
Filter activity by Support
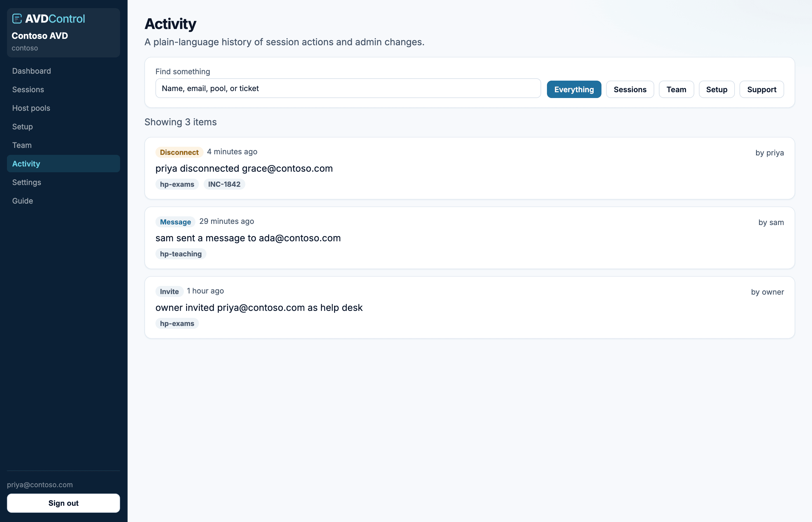tap(762, 90)
